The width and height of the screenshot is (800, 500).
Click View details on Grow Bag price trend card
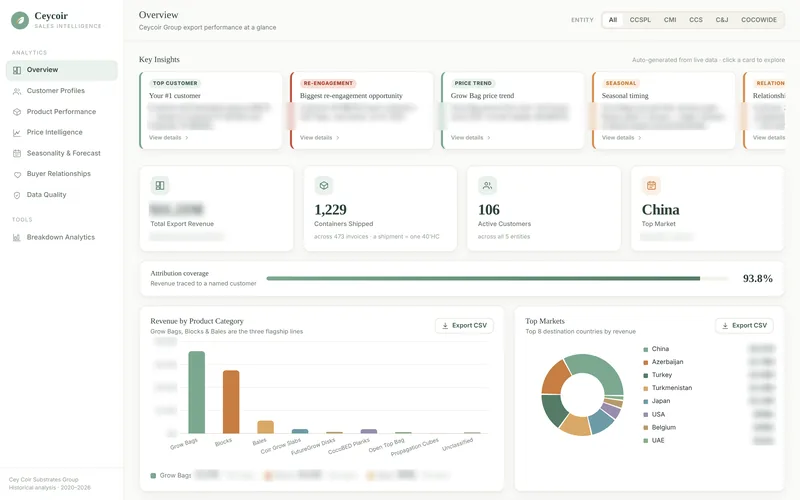(x=471, y=138)
